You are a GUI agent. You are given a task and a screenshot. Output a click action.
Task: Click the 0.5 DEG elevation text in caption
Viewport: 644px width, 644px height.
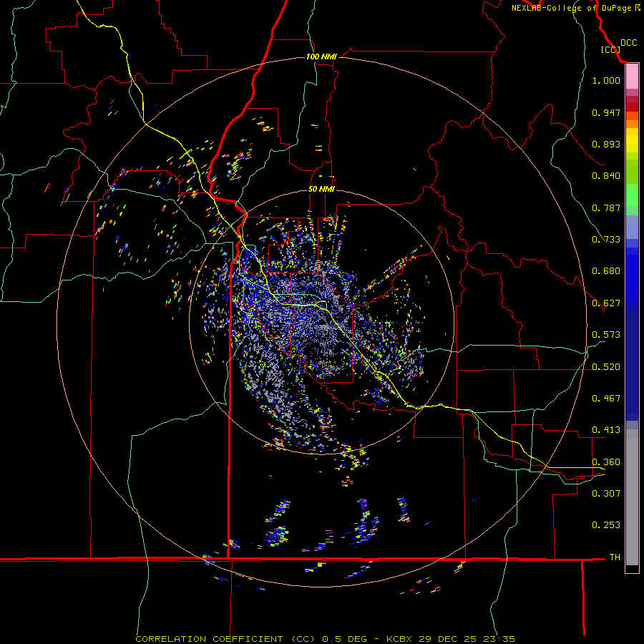pos(345,639)
